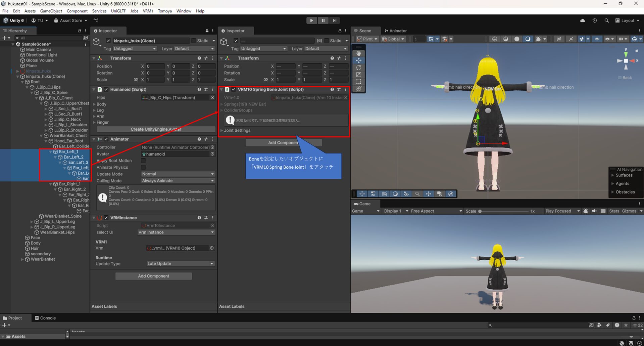Click Add Component in first Inspector
The width and height of the screenshot is (644, 346).
[x=154, y=276]
